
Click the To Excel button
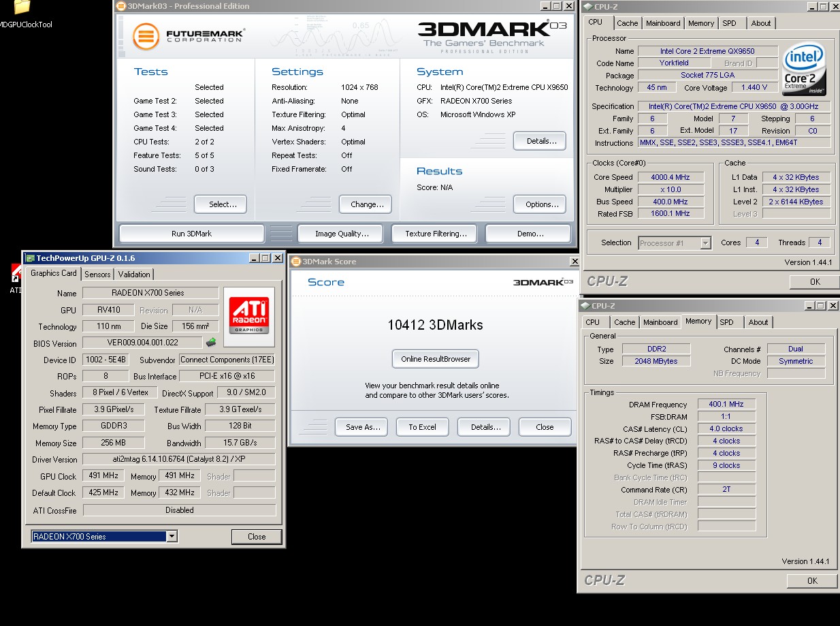422,427
